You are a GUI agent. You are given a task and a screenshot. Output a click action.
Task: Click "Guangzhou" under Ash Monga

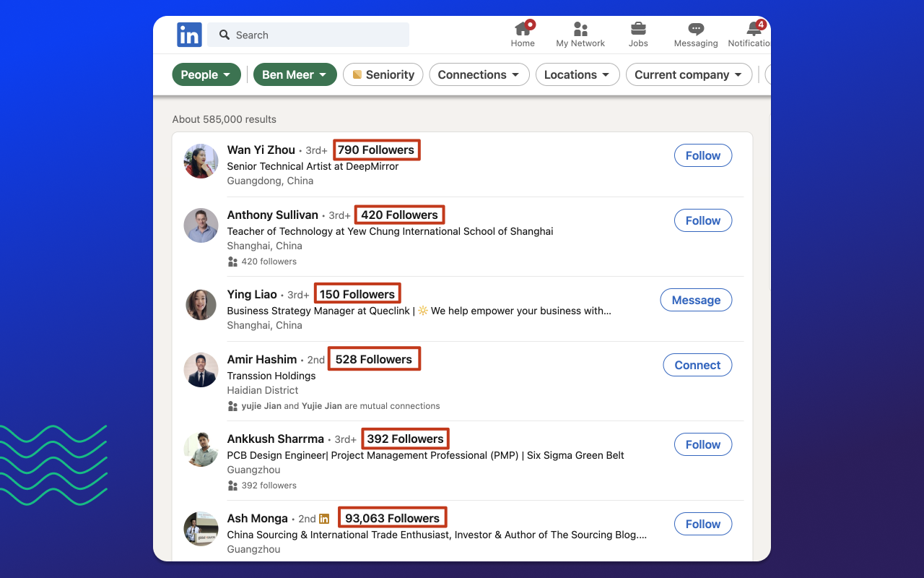253,549
